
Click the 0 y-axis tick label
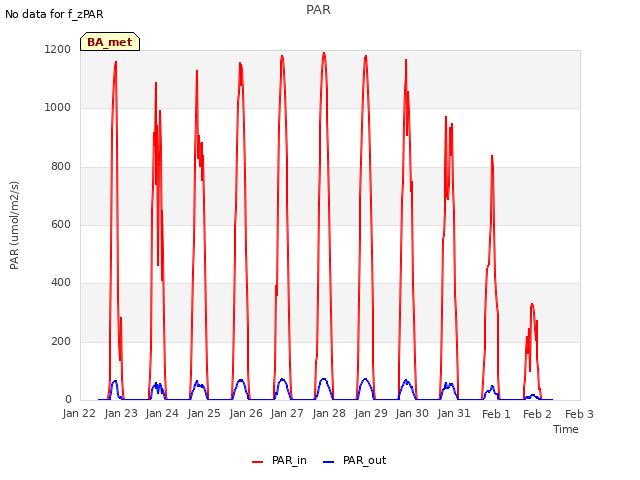pyautogui.click(x=68, y=400)
